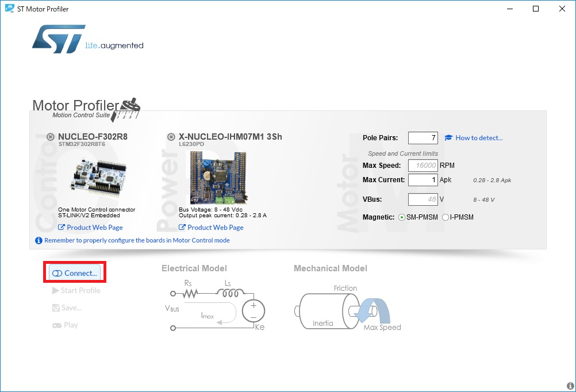Click the X-NUCLEO-IHM07M1 power board image
This screenshot has width=576, height=392.
pyautogui.click(x=218, y=178)
